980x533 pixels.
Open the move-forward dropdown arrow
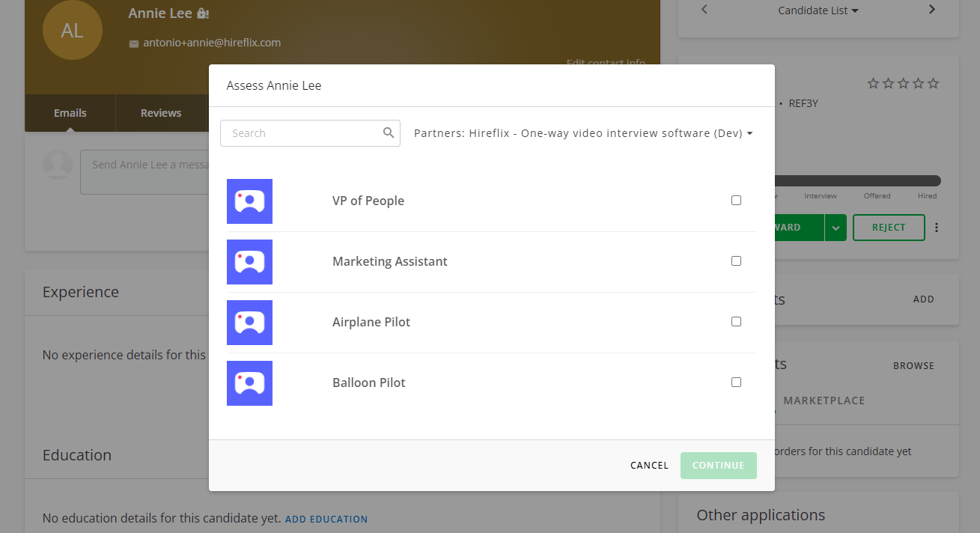pyautogui.click(x=836, y=228)
